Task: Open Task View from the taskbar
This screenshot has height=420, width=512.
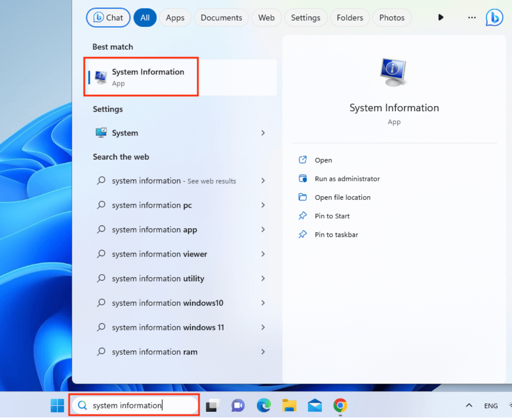Action: click(212, 405)
